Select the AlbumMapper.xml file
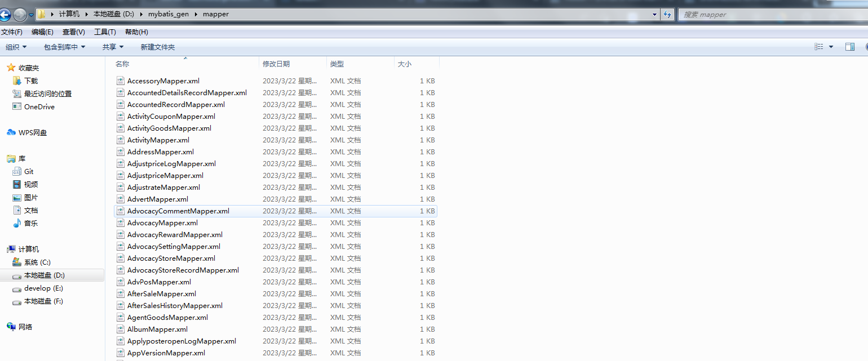This screenshot has height=361, width=868. (x=157, y=329)
